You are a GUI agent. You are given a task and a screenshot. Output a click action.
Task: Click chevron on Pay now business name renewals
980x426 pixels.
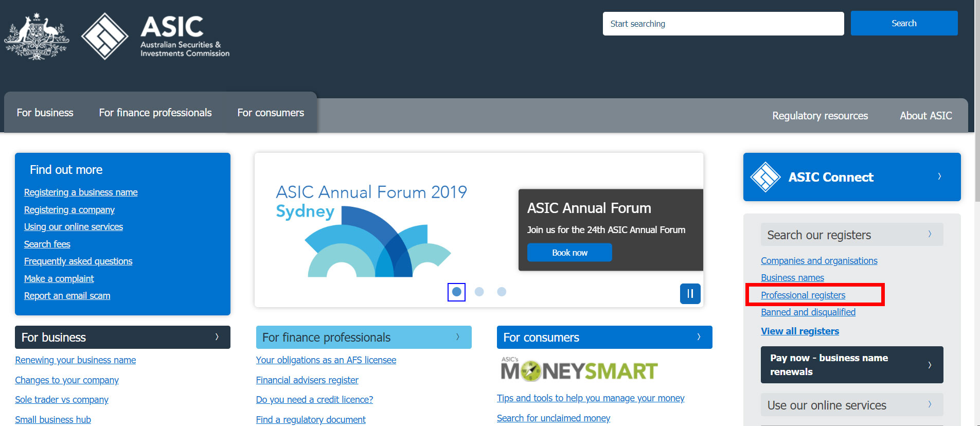click(x=930, y=365)
